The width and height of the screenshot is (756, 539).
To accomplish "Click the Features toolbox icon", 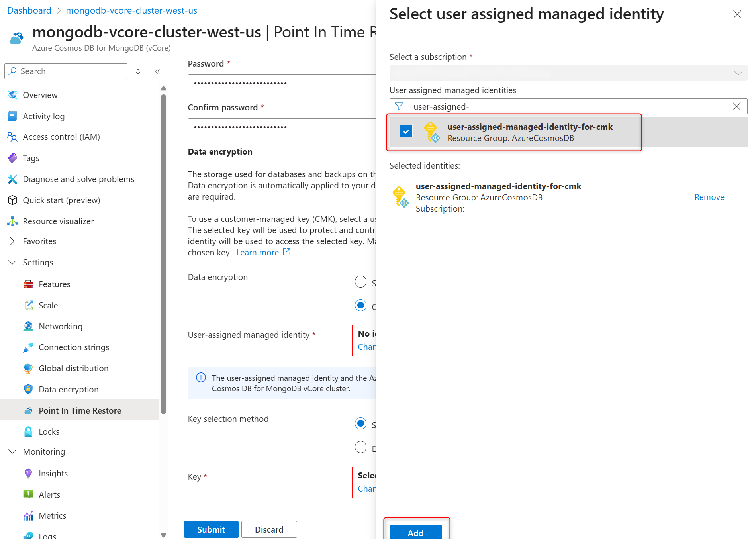I will (x=28, y=284).
